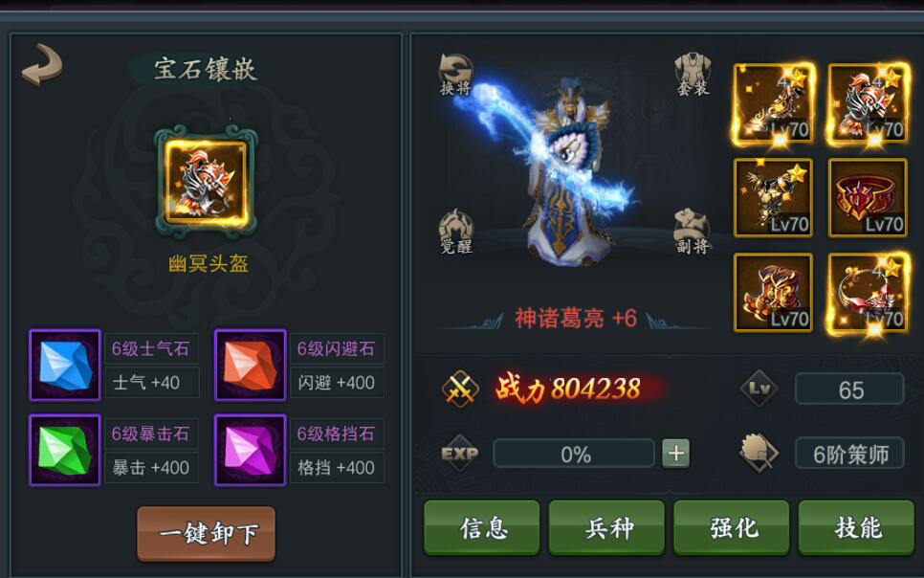
Task: Select the green 6级暴击石 gem slot
Action: pyautogui.click(x=65, y=450)
